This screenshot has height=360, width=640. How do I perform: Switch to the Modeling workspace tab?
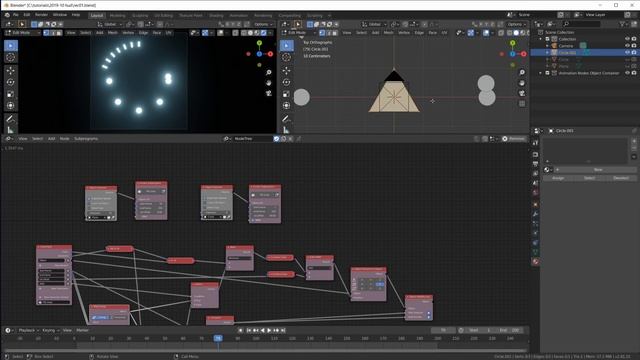point(118,16)
